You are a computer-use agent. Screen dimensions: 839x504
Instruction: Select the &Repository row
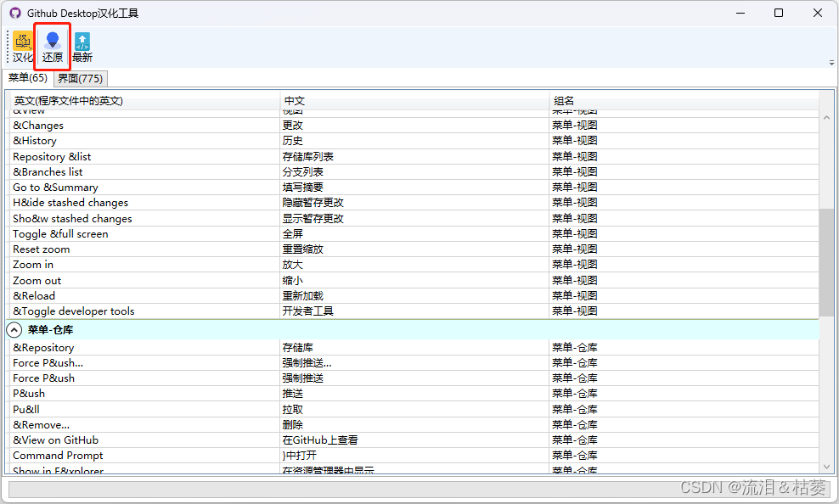tap(414, 347)
